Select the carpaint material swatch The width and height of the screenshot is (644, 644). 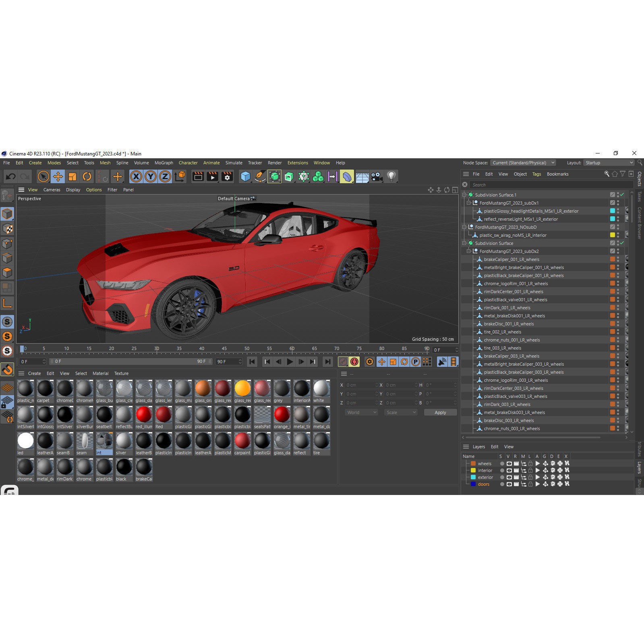coord(242,444)
